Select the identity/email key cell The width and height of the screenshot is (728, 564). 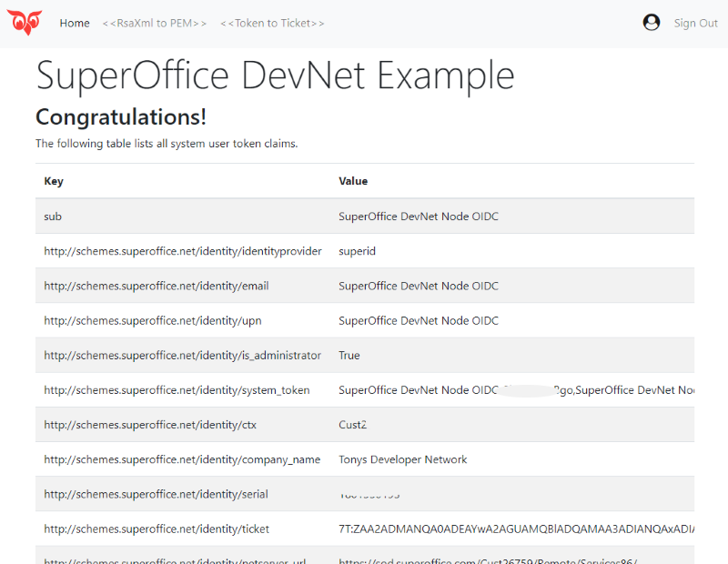click(x=157, y=286)
